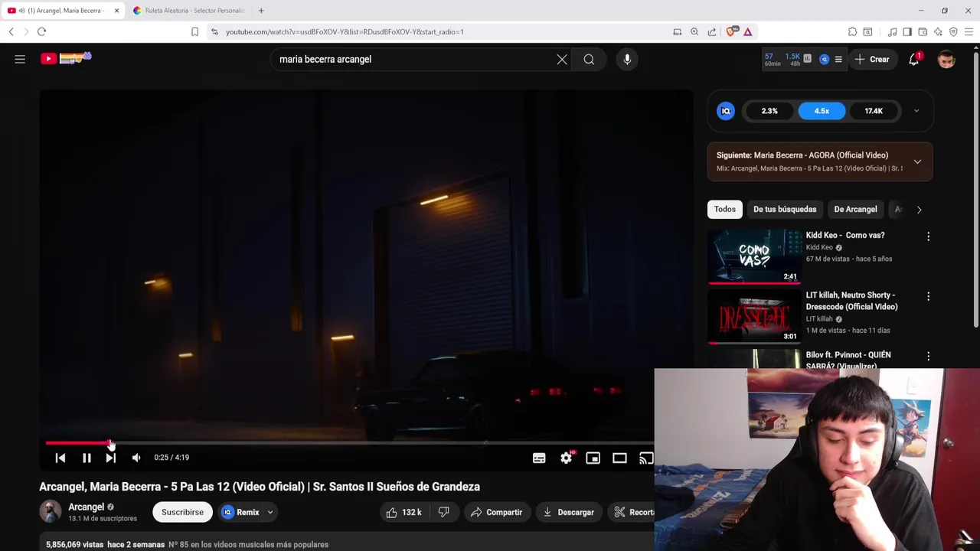The width and height of the screenshot is (980, 551).
Task: Select De tus búsquedas chip
Action: pos(785,209)
